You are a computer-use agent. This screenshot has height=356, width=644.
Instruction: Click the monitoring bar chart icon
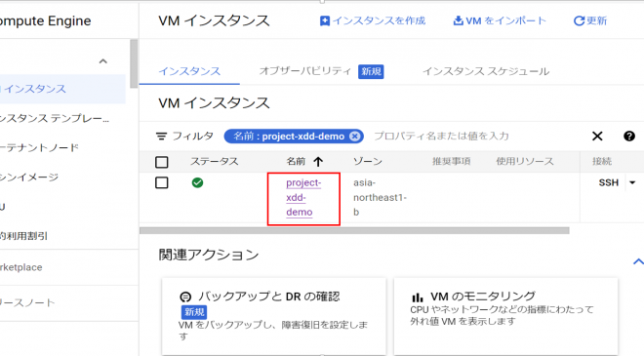(x=418, y=297)
